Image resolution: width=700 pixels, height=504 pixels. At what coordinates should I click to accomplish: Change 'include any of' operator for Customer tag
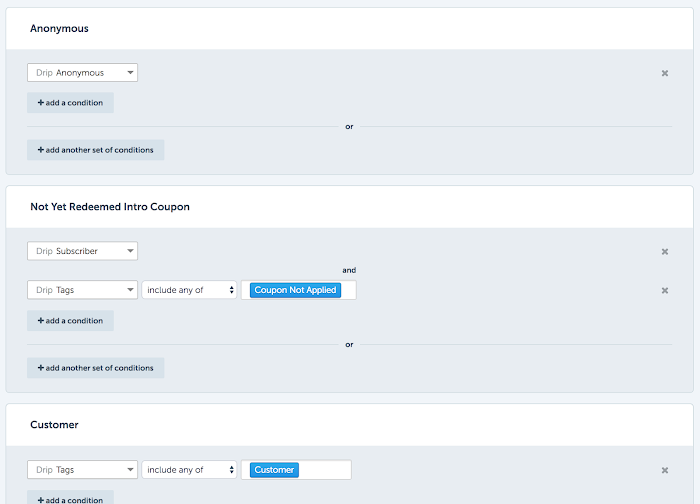189,470
